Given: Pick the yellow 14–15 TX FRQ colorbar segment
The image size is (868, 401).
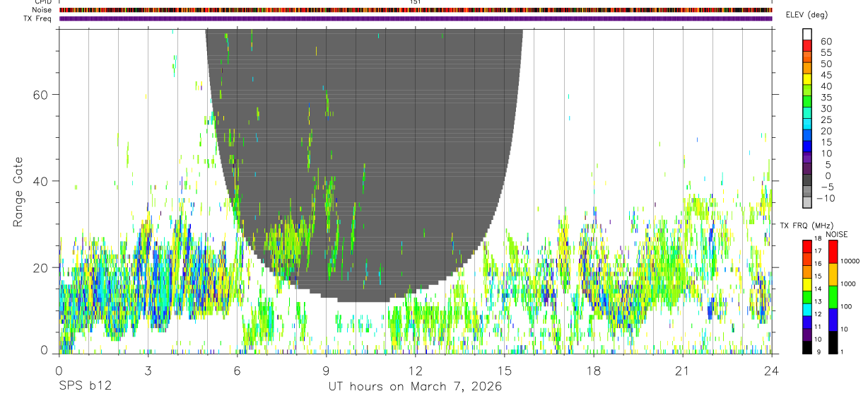Looking at the screenshot, I should (x=807, y=284).
